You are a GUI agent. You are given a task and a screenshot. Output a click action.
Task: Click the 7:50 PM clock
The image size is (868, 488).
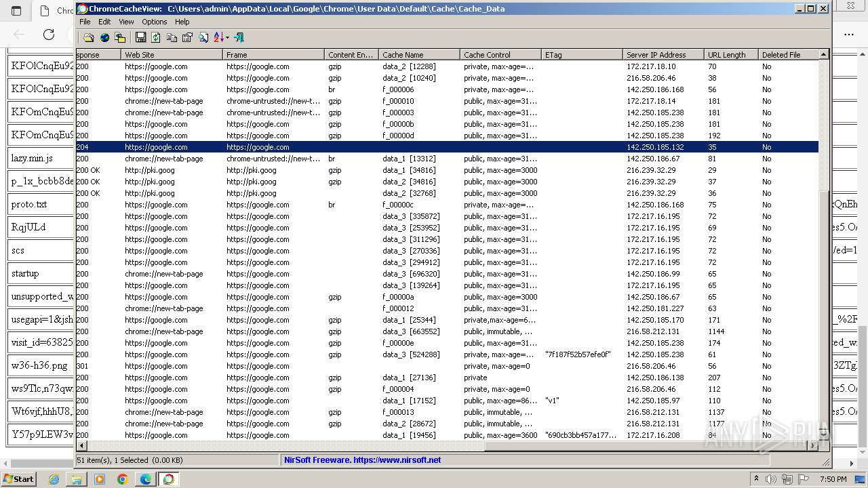pyautogui.click(x=833, y=479)
